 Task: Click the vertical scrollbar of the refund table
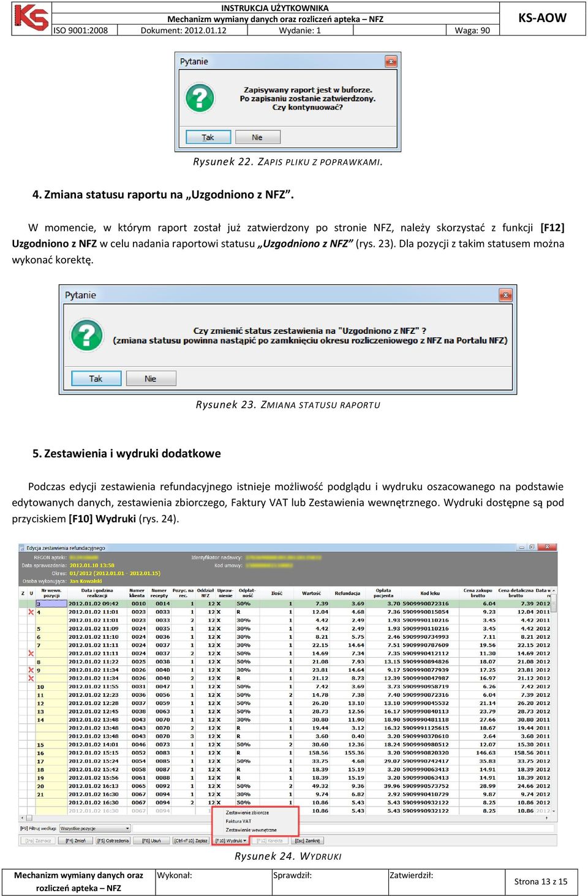click(x=554, y=701)
